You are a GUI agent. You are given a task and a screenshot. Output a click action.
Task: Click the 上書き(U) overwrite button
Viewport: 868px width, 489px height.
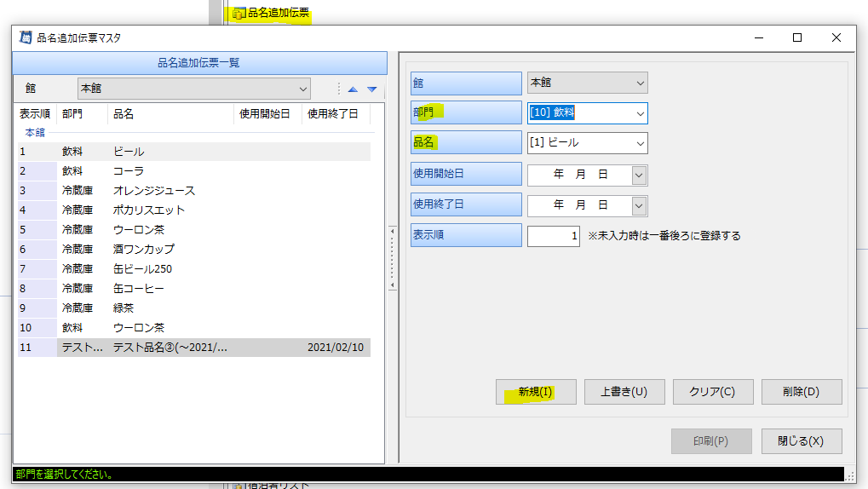pyautogui.click(x=624, y=392)
